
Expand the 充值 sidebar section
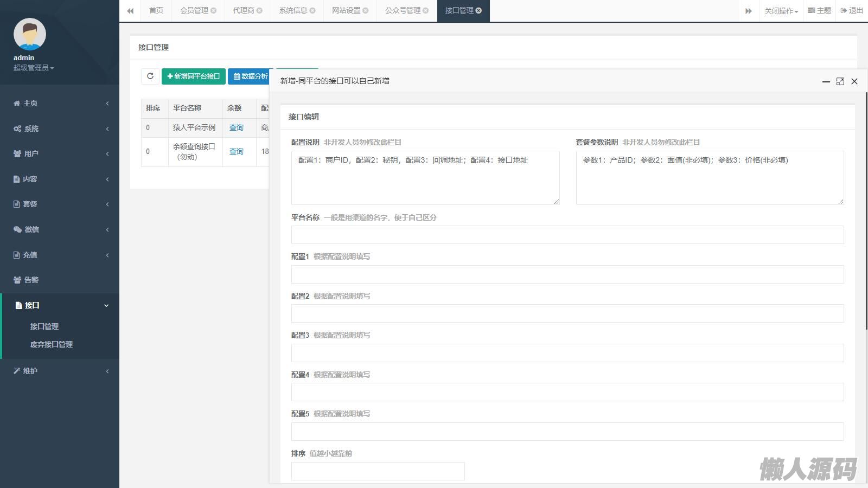pos(60,255)
